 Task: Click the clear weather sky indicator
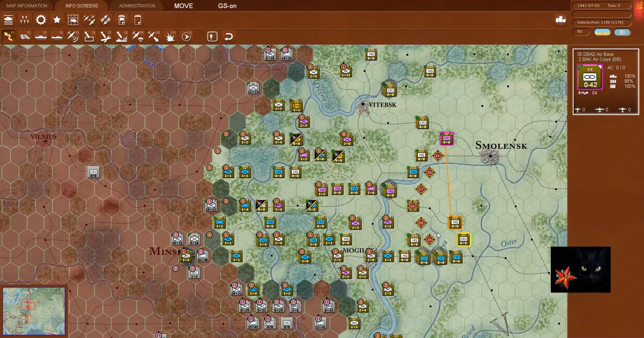602,32
